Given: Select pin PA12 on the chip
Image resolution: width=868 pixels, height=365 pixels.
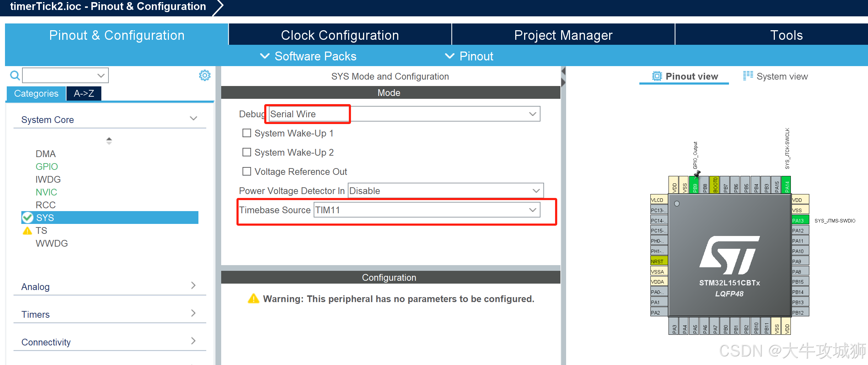Looking at the screenshot, I should pyautogui.click(x=800, y=230).
